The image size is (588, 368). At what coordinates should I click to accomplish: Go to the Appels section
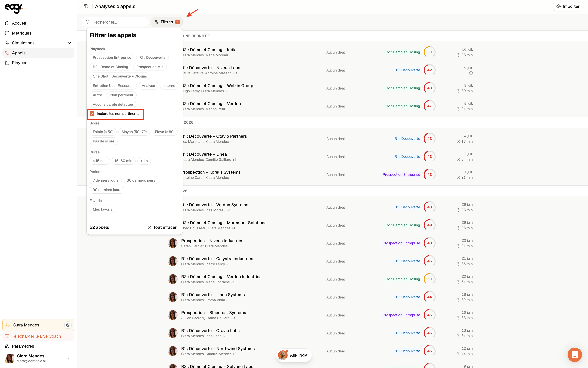(x=38, y=53)
